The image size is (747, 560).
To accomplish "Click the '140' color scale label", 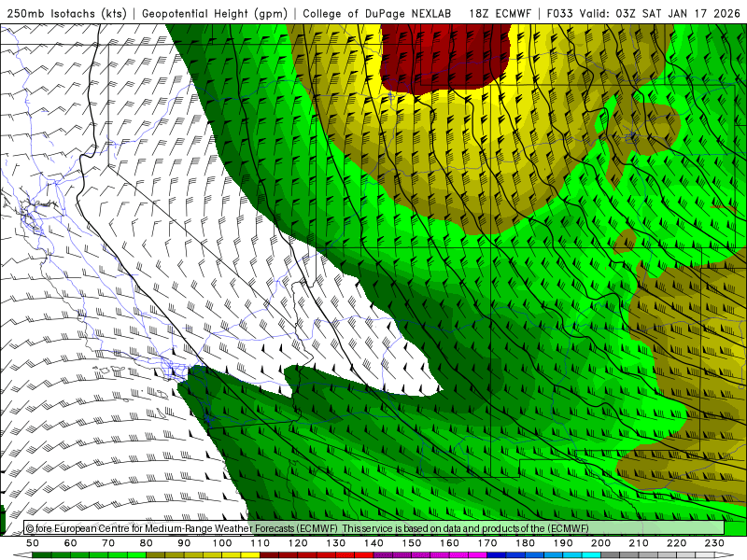I will tap(373, 543).
